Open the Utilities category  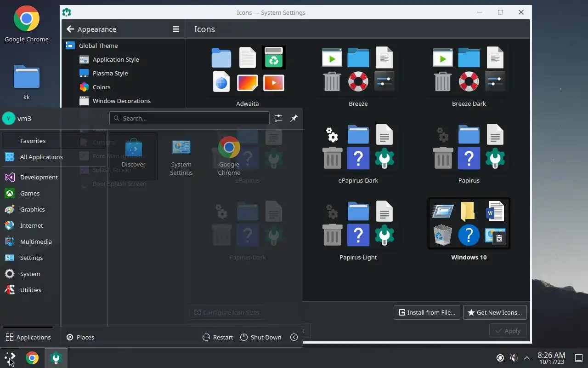click(x=54, y=290)
